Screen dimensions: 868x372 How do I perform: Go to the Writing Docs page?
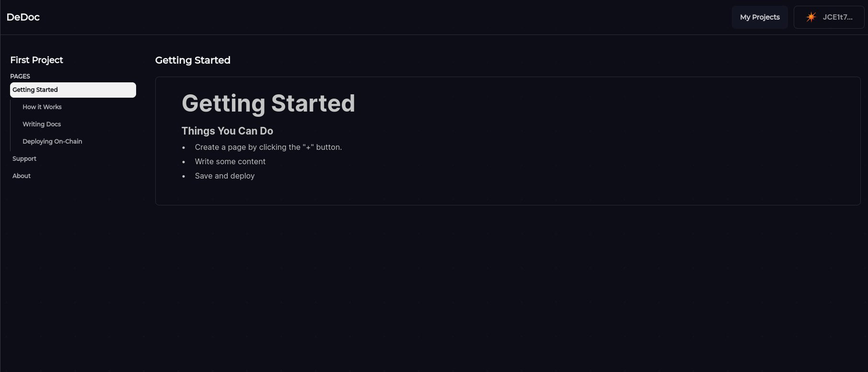pos(42,124)
